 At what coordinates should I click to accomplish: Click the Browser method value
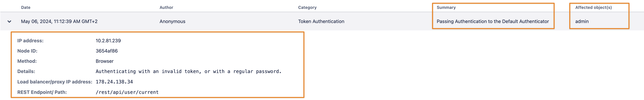point(104,61)
